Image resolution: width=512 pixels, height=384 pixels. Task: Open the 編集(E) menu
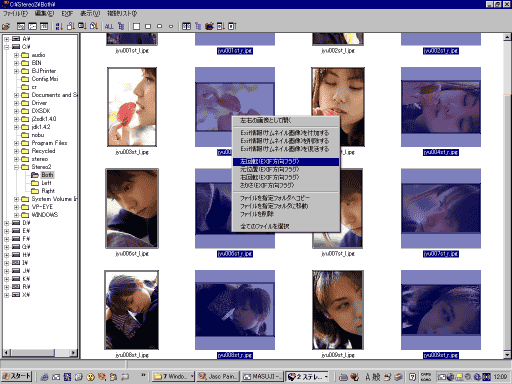(x=44, y=14)
